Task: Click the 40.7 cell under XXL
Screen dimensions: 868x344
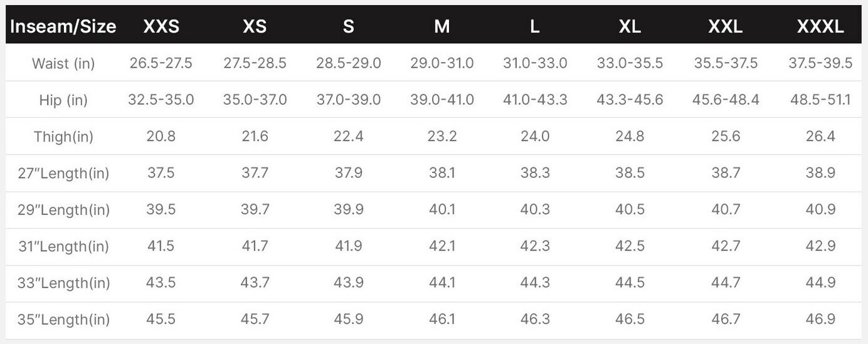Action: [x=726, y=210]
